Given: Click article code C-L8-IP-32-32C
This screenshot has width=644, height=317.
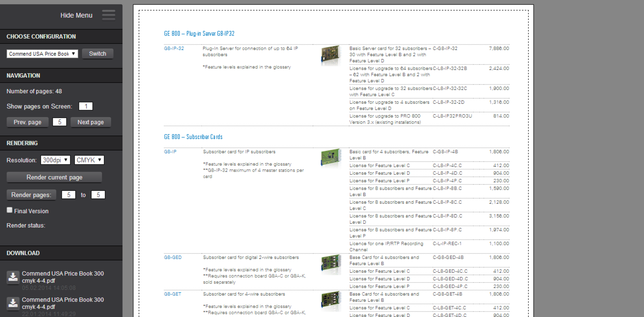Looking at the screenshot, I should pyautogui.click(x=450, y=88).
